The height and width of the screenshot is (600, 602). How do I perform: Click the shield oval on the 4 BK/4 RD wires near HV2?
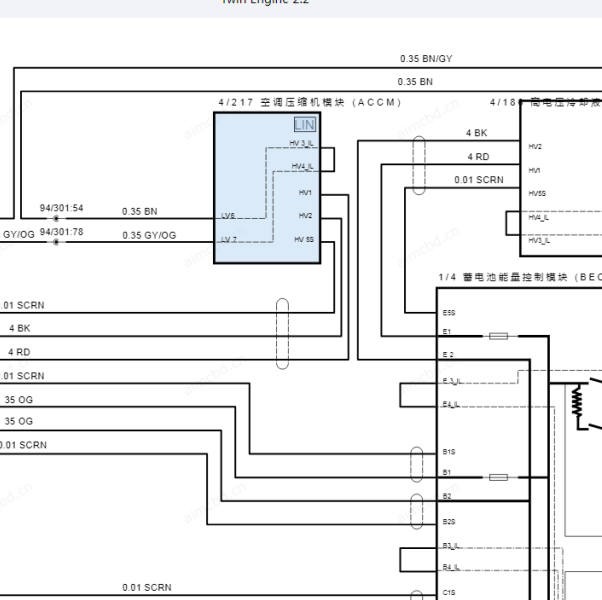coord(419,163)
